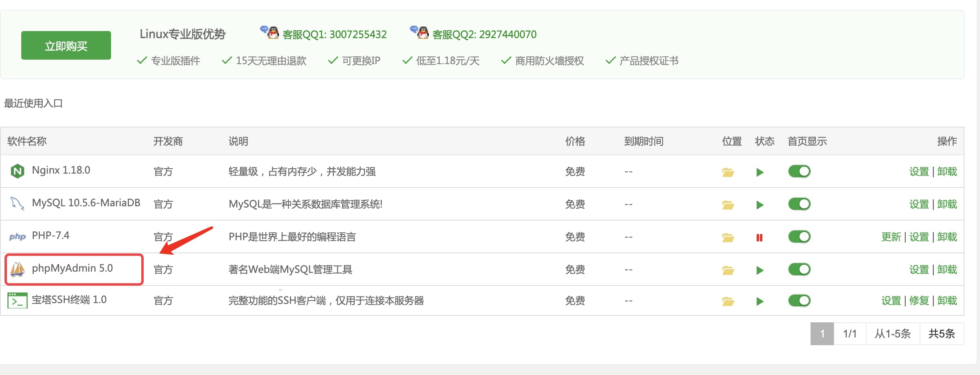
Task: Click the QQ penguin icon for 客服QQ1
Action: pyautogui.click(x=269, y=32)
